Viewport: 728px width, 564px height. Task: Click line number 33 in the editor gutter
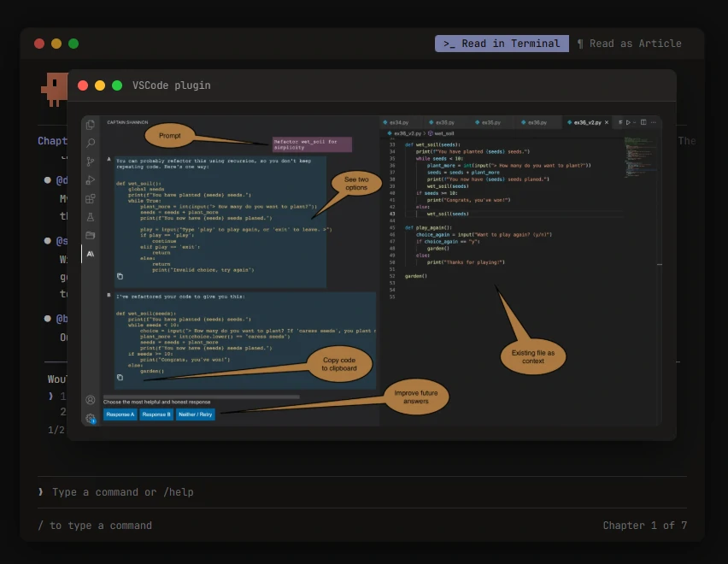tap(392, 144)
